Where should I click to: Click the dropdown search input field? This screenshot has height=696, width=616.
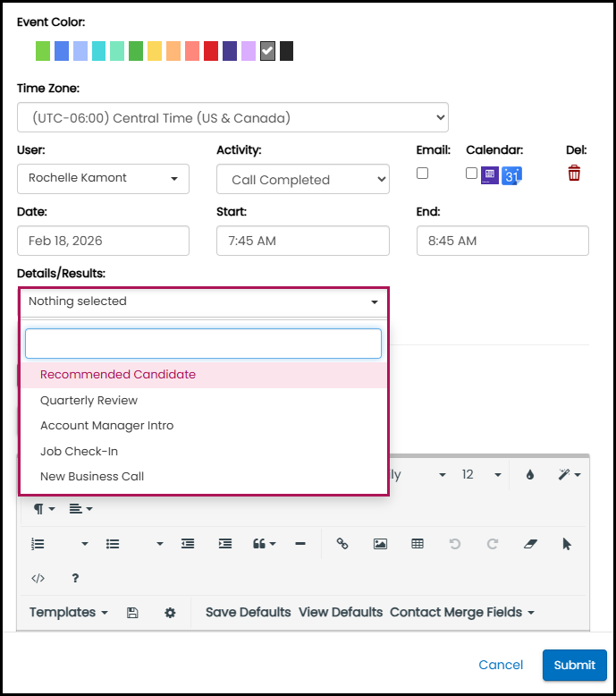click(x=203, y=344)
